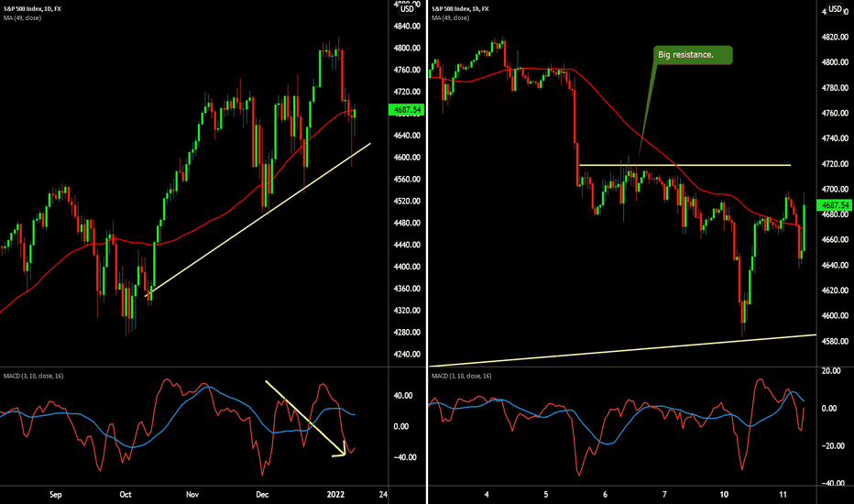Click the "S&P 500 Index, 1D, FX" chart title
The height and width of the screenshot is (504, 854).
tap(32, 9)
